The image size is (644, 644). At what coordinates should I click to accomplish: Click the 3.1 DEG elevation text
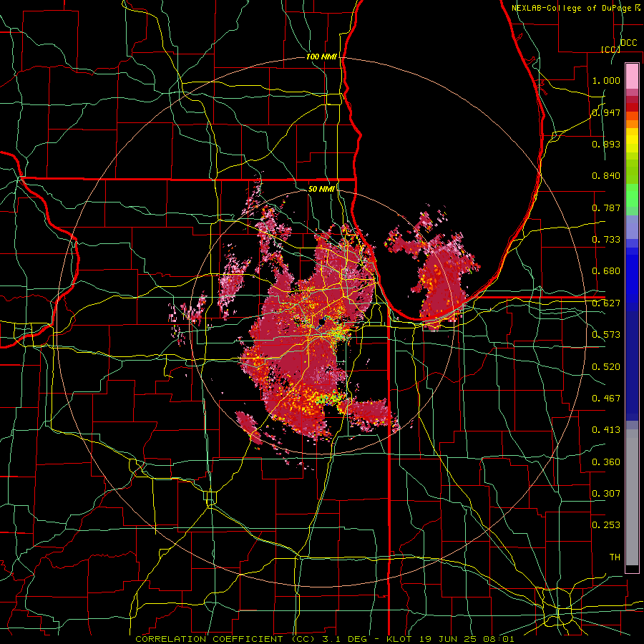click(346, 639)
